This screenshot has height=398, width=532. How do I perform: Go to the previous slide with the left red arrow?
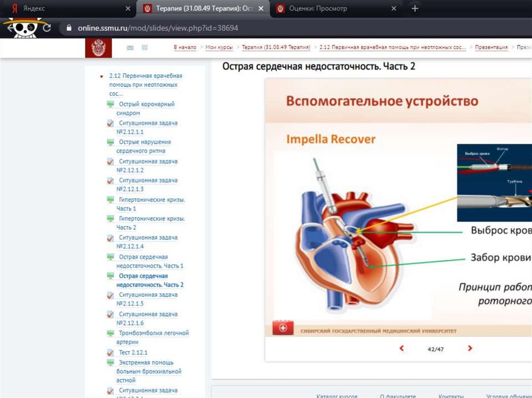(x=402, y=349)
